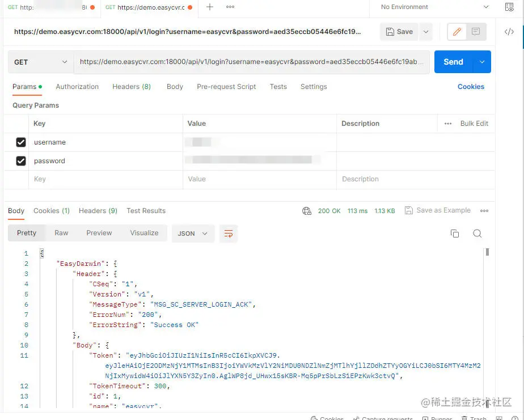Open a new request tab with plus icon
The width and height of the screenshot is (524, 420).
pos(209,7)
